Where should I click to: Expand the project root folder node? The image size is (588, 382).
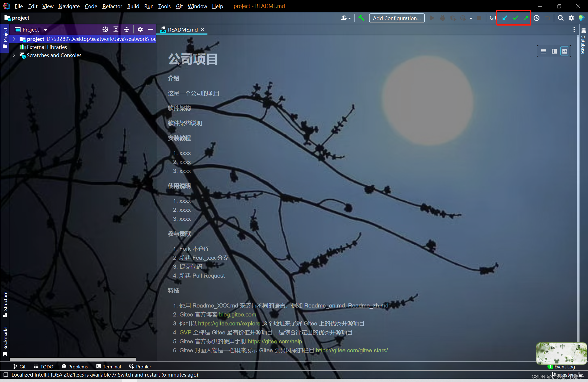pos(14,39)
